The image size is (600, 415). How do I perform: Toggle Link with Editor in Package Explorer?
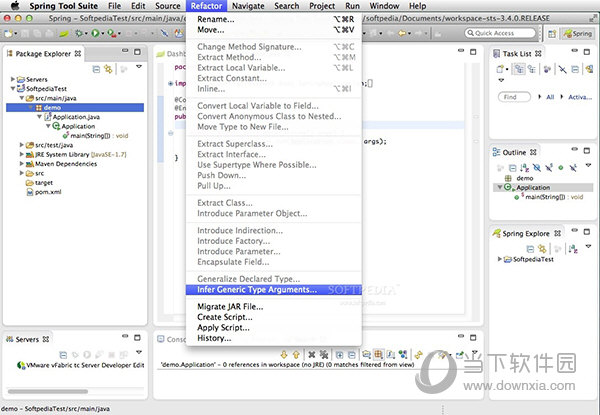(108, 69)
